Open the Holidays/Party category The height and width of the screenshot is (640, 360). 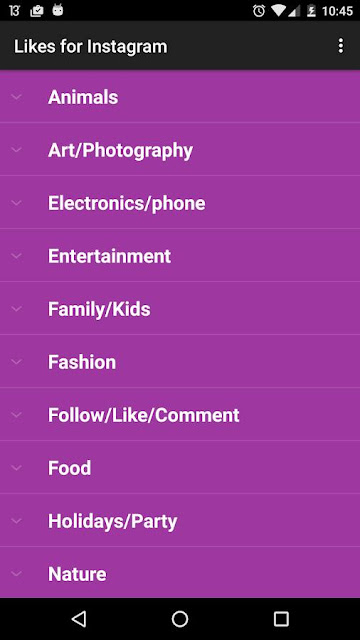click(180, 520)
